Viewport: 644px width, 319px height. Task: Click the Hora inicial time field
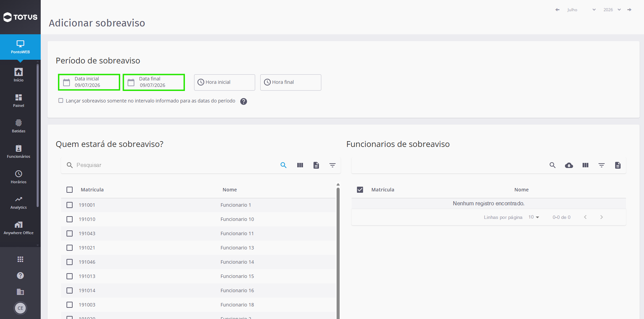(x=225, y=82)
